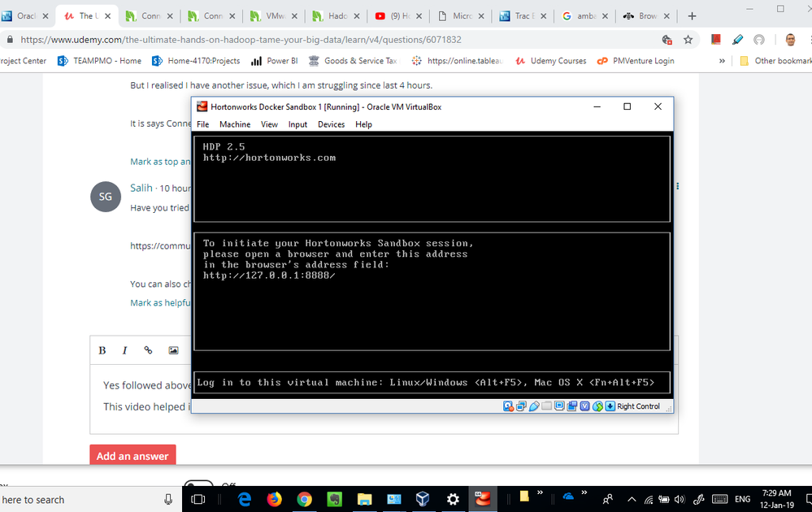Open the Machine menu in VirtualBox

(235, 124)
